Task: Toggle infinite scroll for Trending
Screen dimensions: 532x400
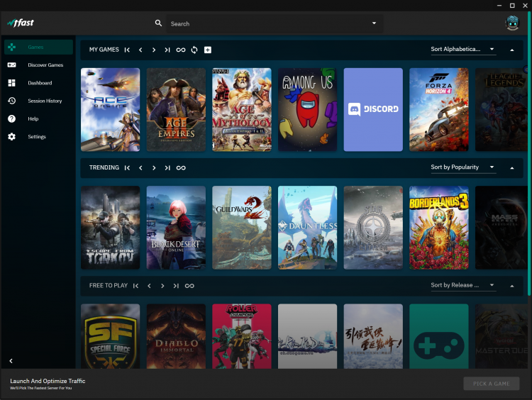Action: pyautogui.click(x=181, y=168)
